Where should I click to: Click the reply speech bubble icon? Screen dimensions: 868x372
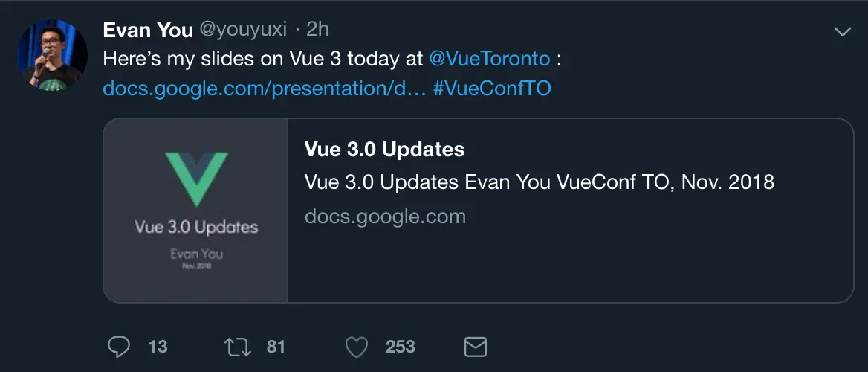pos(119,347)
